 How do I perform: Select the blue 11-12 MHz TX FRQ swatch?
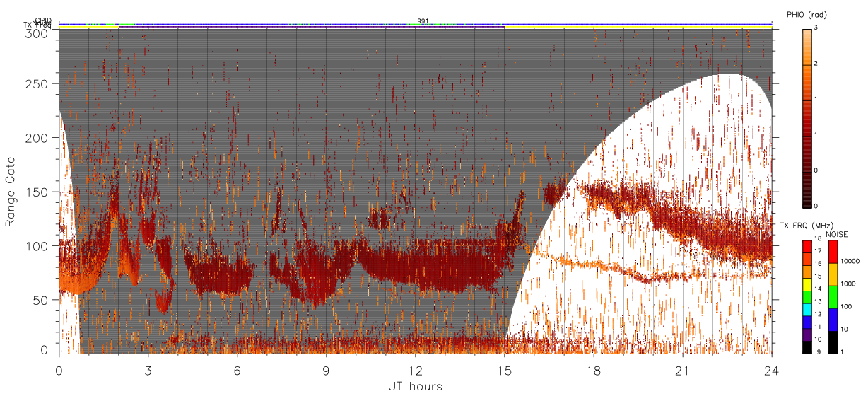click(x=807, y=322)
